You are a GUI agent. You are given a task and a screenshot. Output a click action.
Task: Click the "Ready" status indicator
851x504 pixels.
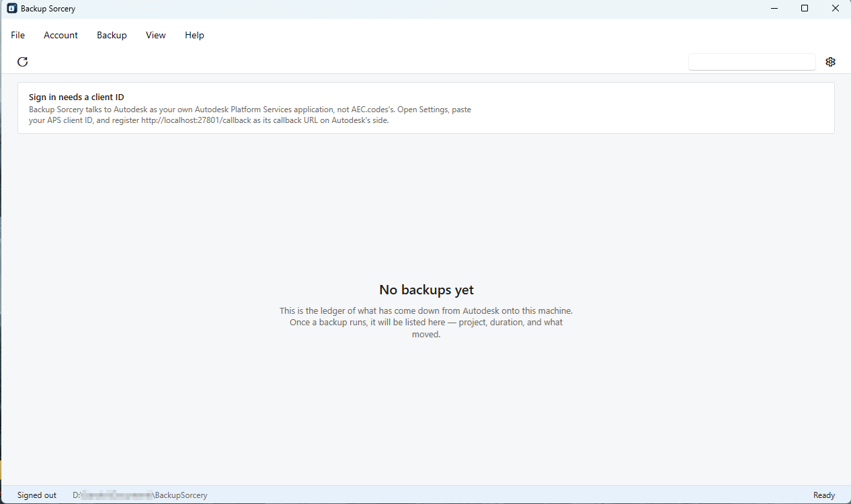pos(824,495)
